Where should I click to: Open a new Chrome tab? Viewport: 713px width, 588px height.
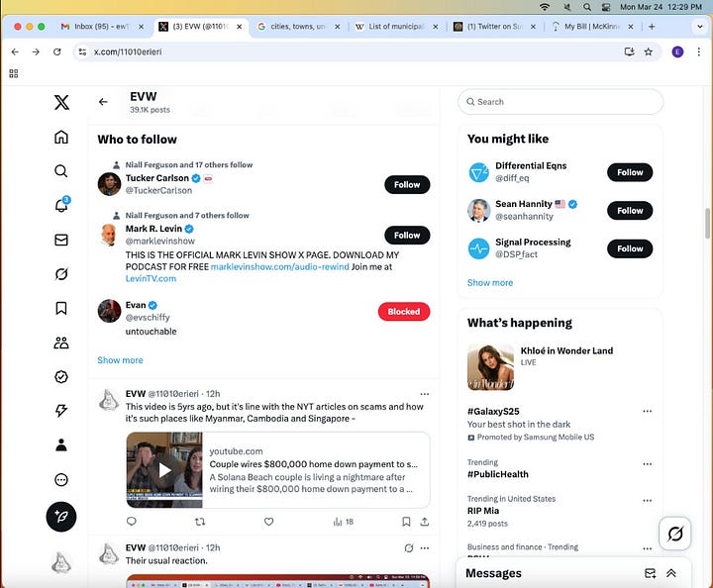[x=652, y=27]
